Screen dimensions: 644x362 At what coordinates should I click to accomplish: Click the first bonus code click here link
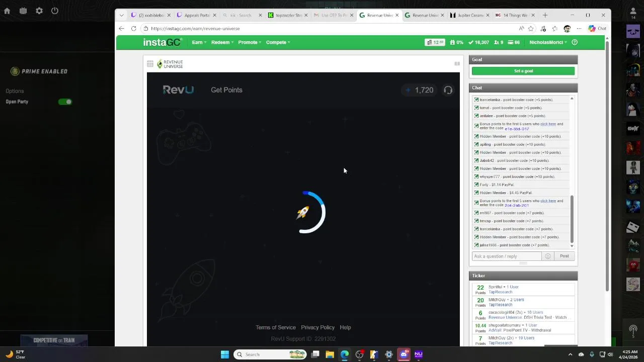pyautogui.click(x=548, y=124)
